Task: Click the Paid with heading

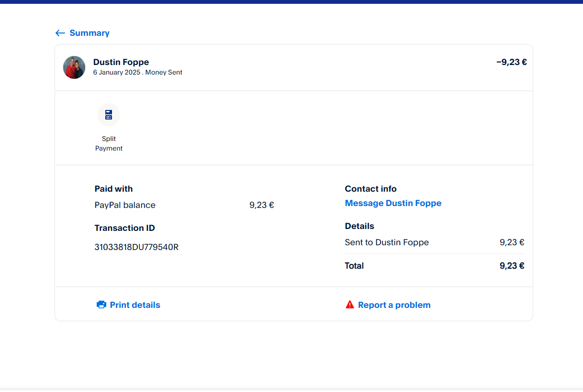Action: 113,189
